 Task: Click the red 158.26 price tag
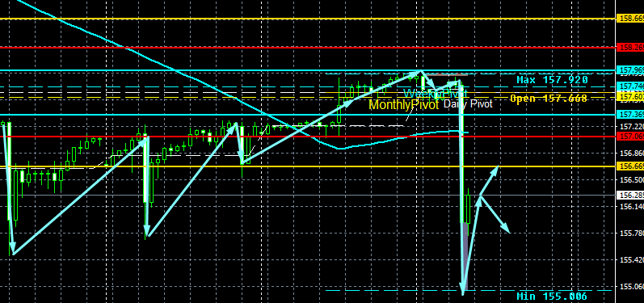pos(630,47)
